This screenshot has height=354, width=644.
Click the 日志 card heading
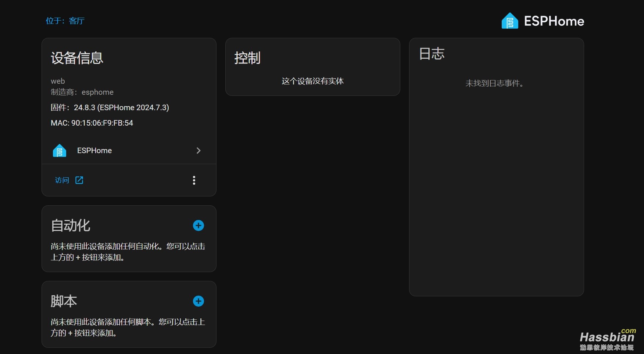click(432, 54)
